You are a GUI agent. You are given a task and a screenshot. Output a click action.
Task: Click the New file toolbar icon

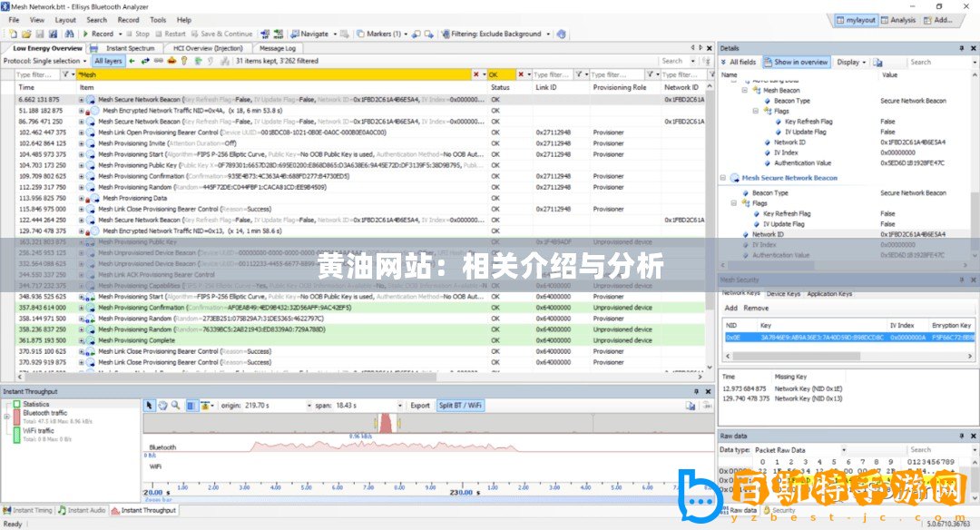pos(13,34)
